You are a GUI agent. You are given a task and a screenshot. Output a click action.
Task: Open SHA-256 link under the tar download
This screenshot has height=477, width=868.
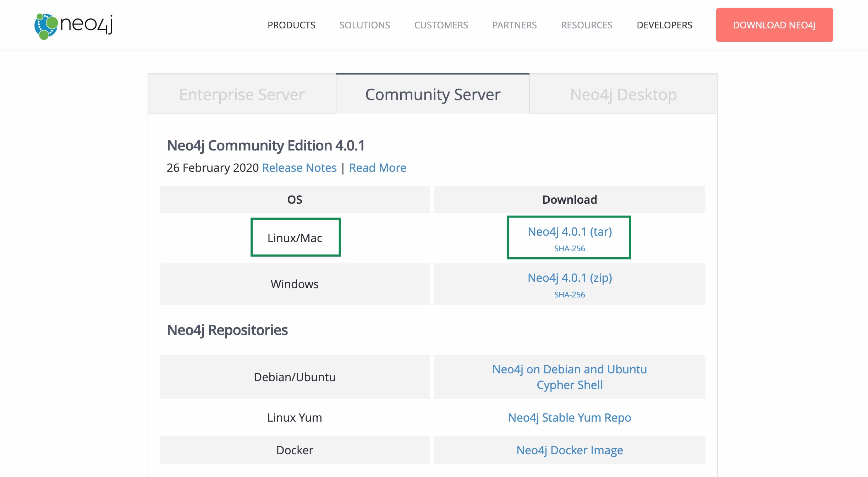click(570, 248)
